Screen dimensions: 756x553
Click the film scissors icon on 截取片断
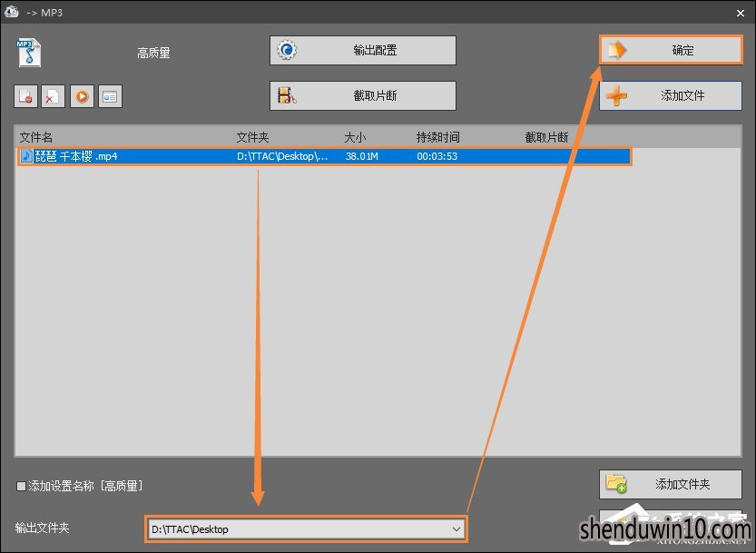pos(287,95)
